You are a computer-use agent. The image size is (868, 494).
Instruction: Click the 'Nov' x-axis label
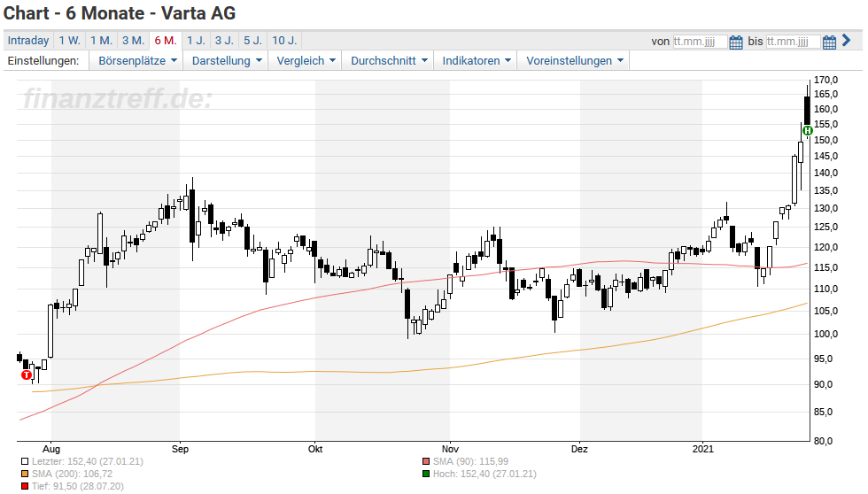tap(450, 449)
